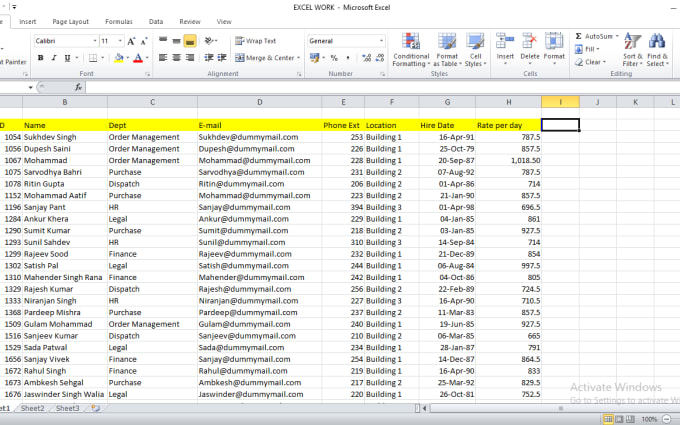Image resolution: width=680 pixels, height=425 pixels.
Task: Center text horizontally
Action: 177,58
